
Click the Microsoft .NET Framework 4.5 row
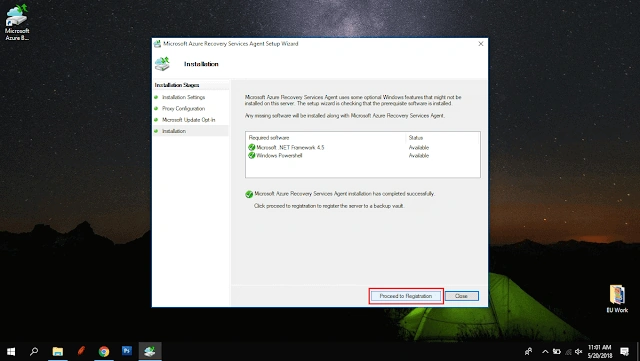(x=362, y=147)
